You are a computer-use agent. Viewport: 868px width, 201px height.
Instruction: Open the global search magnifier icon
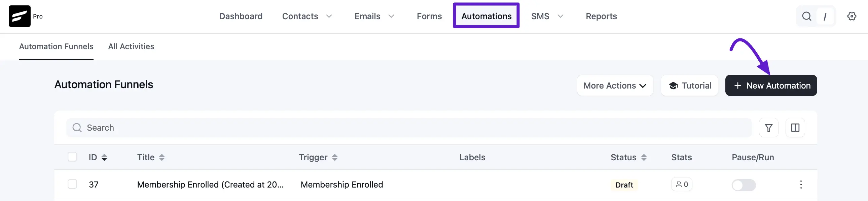tap(806, 16)
